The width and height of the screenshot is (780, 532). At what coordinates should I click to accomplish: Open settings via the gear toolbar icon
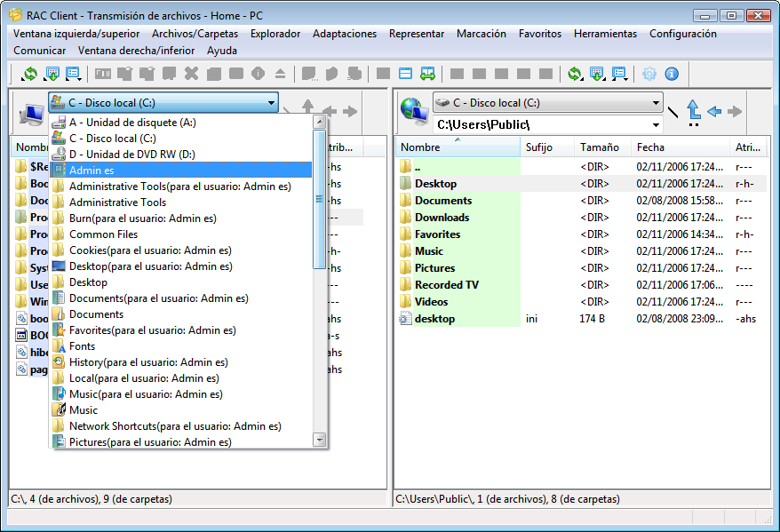click(x=649, y=74)
